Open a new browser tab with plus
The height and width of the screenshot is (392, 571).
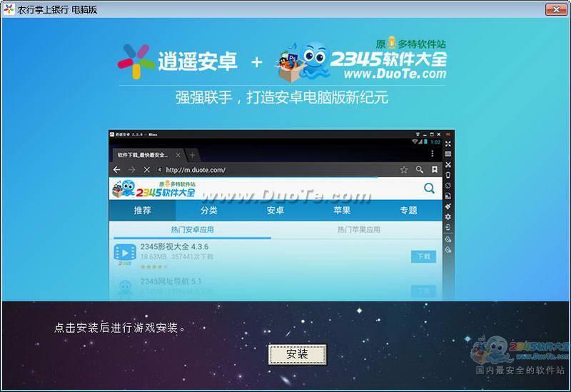(192, 155)
